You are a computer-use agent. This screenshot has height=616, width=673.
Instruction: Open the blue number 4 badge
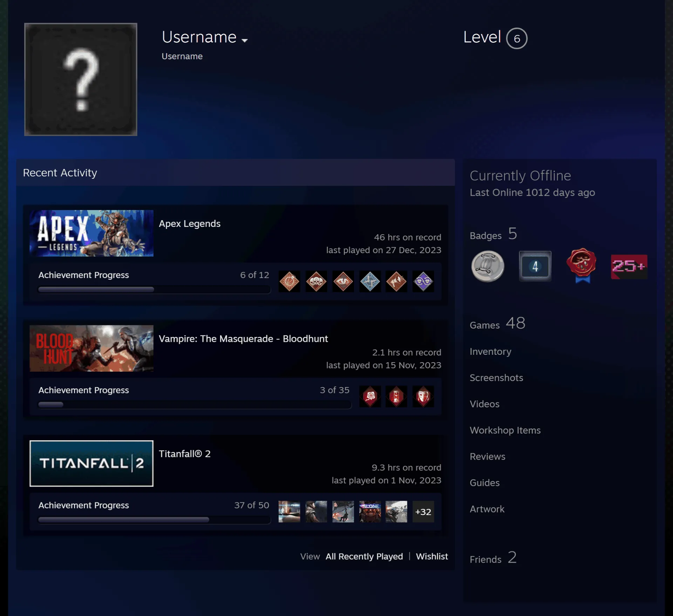[535, 266]
